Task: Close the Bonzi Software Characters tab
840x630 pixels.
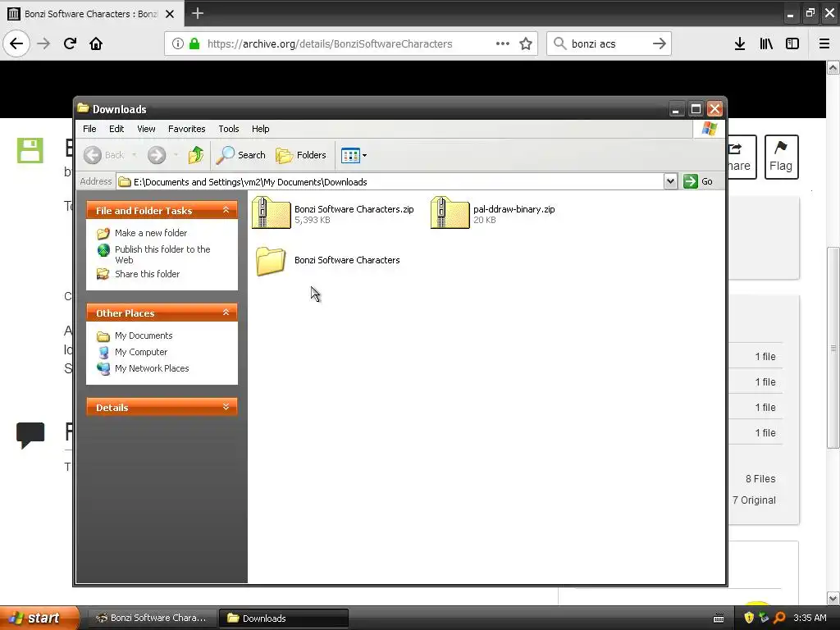Action: [x=170, y=14]
